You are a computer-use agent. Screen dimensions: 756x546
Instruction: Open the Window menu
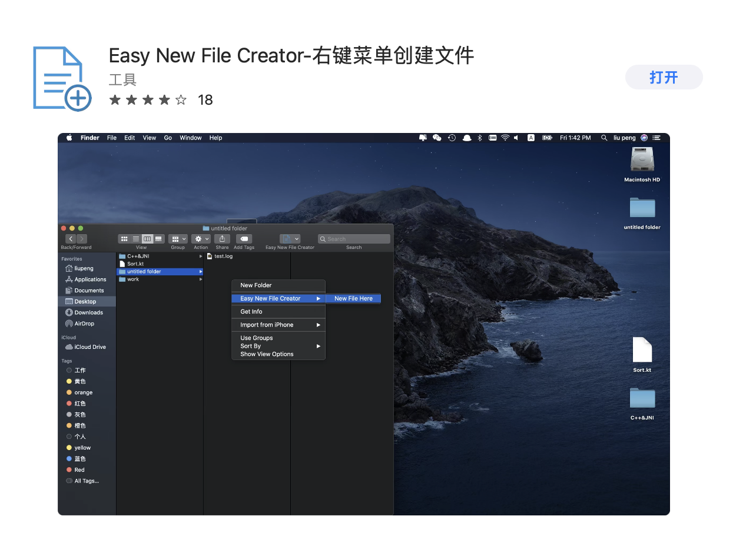[x=191, y=138]
